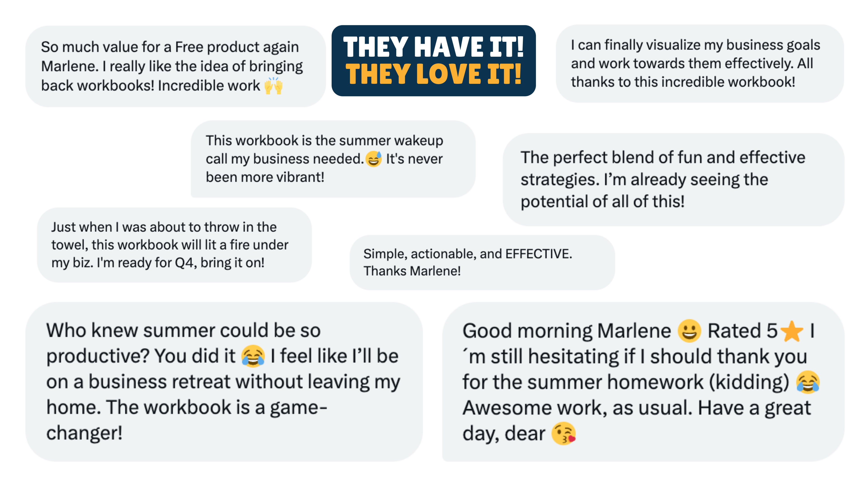Select the So much value for a Free product bubble
This screenshot has height=488, width=868.
pos(176,66)
